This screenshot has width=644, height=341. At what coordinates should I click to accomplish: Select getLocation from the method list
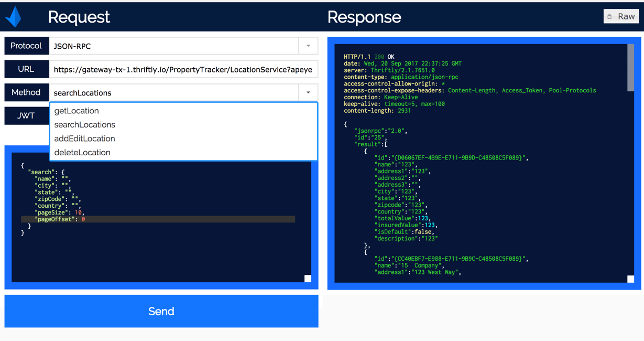click(x=77, y=111)
